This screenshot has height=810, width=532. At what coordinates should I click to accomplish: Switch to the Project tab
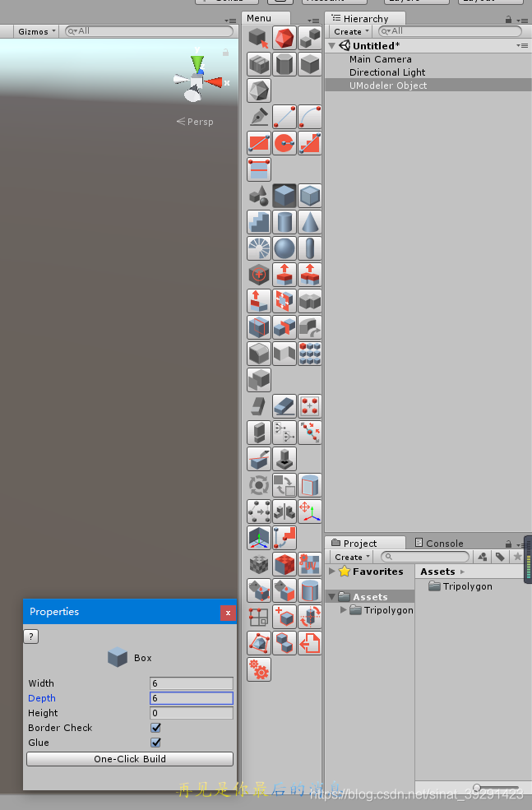tap(365, 544)
